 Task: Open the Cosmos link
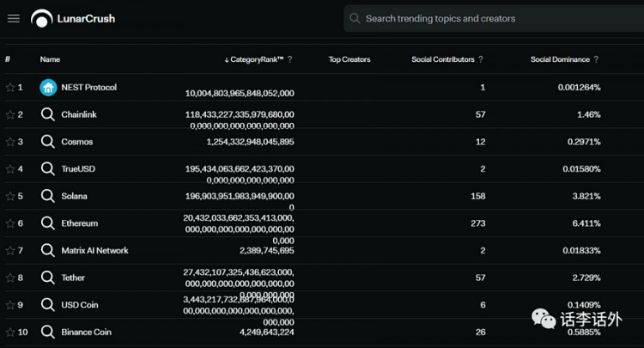tap(76, 142)
